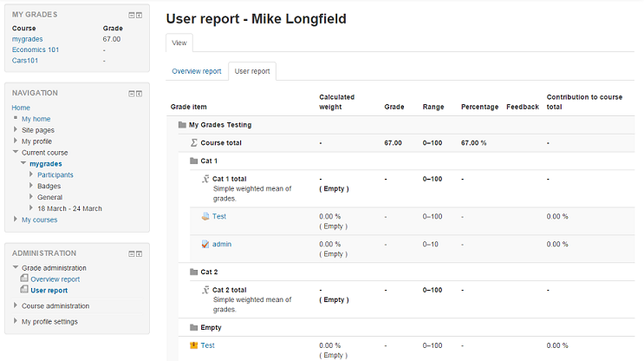644x361 pixels.
Task: Dock the Navigation block
Action: coord(140,94)
